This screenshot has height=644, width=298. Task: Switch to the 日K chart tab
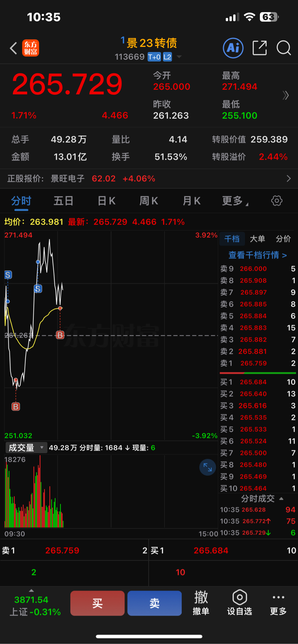106,201
